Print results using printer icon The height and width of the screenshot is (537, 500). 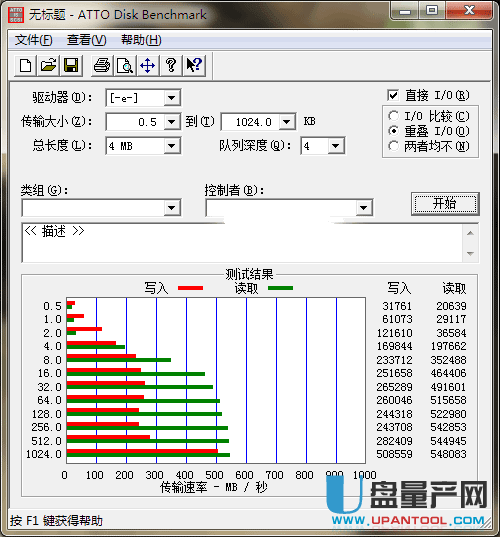102,65
